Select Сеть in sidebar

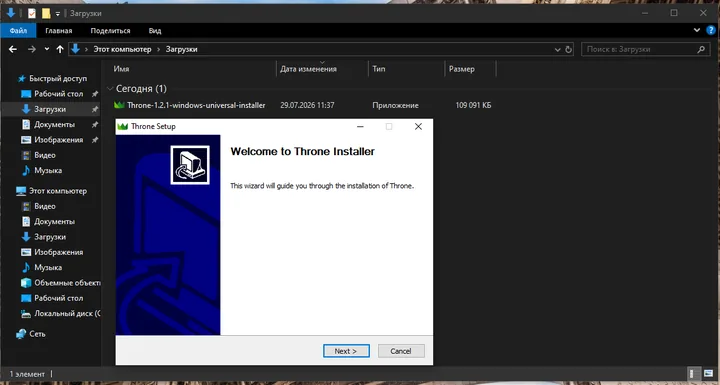37,334
